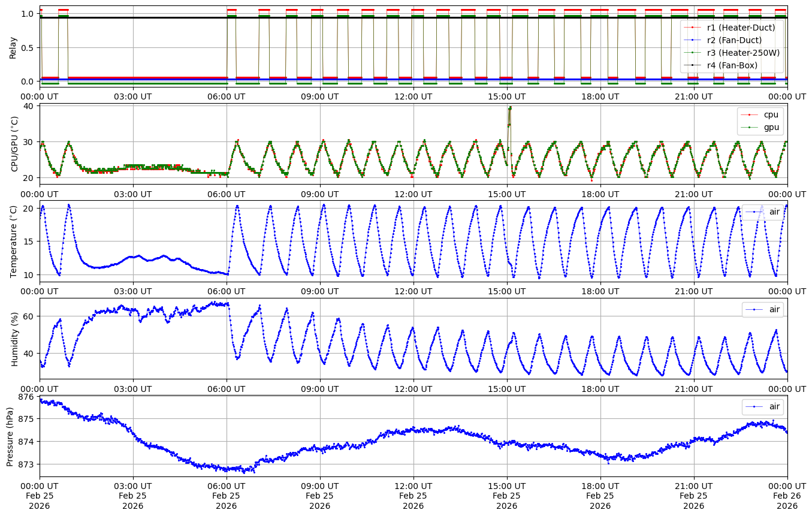The width and height of the screenshot is (812, 516).
Task: Select the CPU/GPU (°C) y-axis label
Action: tap(14, 144)
